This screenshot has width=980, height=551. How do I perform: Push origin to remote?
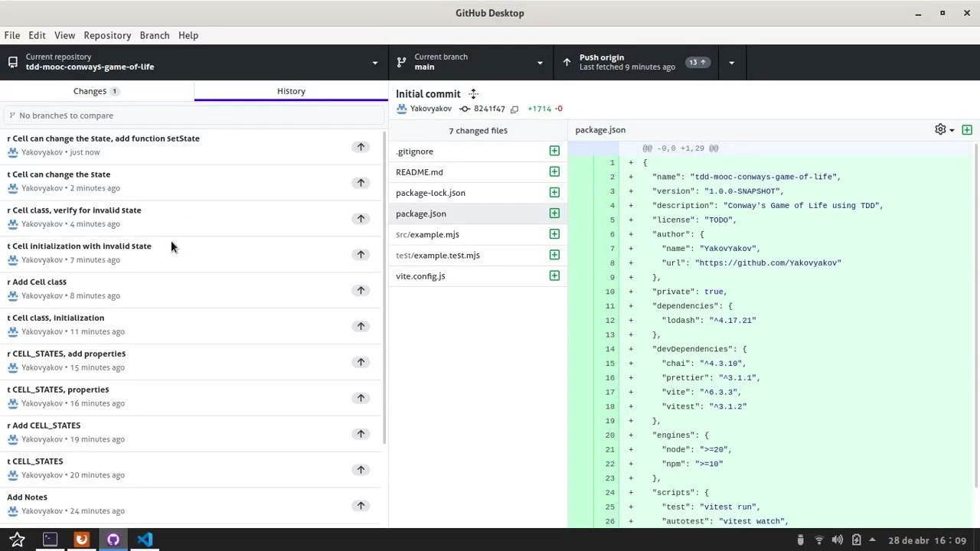pos(635,62)
